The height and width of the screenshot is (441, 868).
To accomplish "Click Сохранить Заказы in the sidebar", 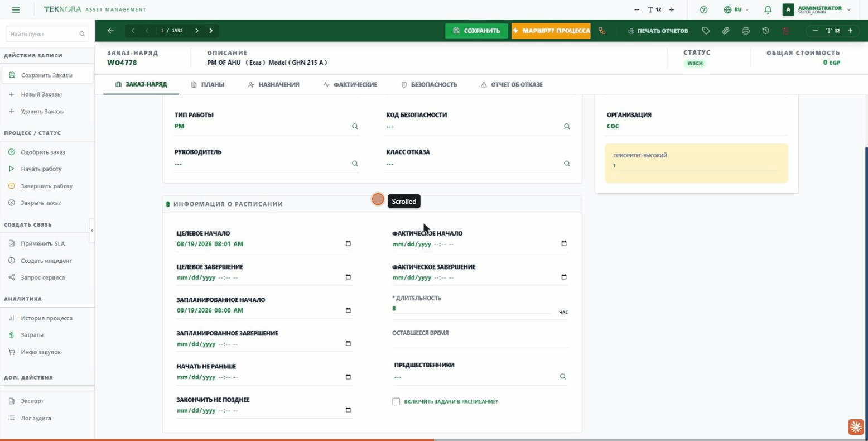I will point(47,75).
